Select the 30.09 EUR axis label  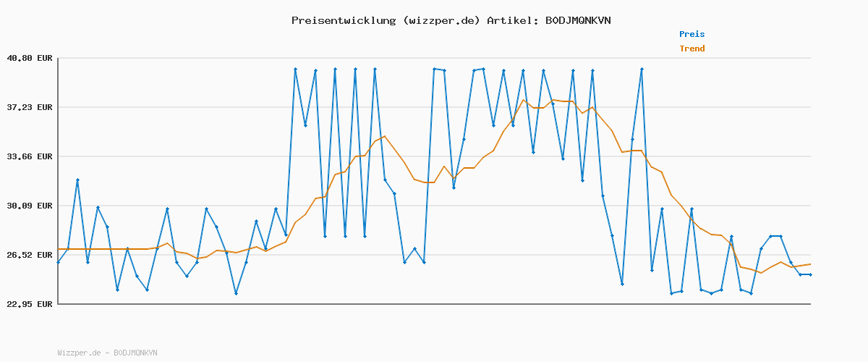tap(29, 206)
